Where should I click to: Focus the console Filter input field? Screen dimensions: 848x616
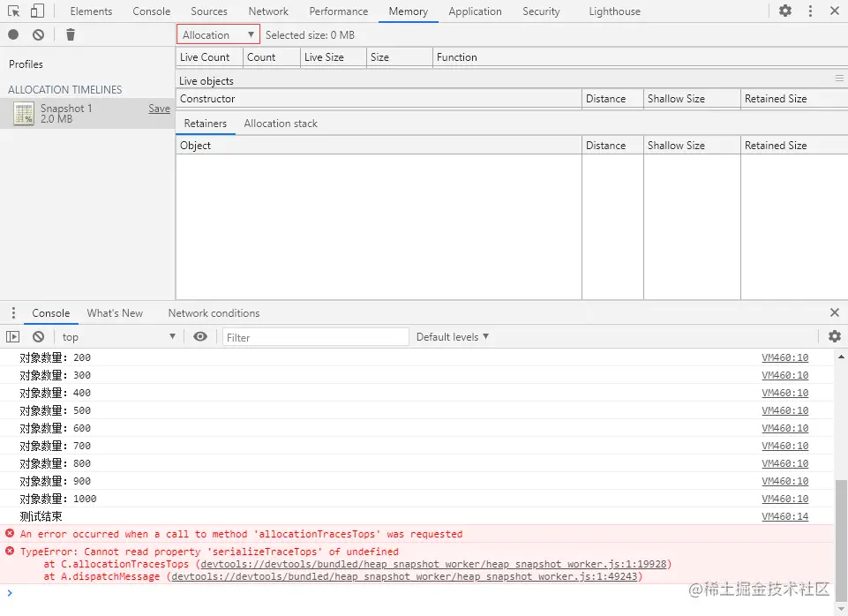click(315, 336)
